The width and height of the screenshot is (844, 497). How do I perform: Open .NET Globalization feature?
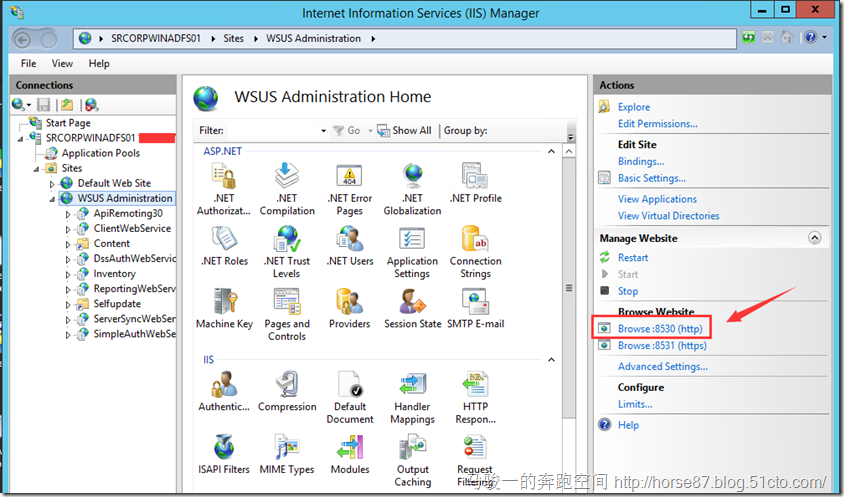tap(412, 190)
